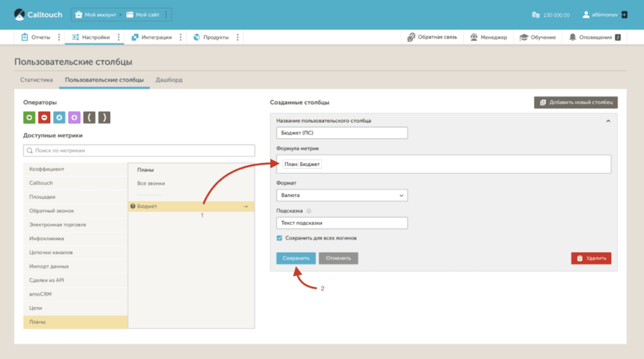
Task: Open the balance 100 000.00 indicator
Action: [x=551, y=15]
